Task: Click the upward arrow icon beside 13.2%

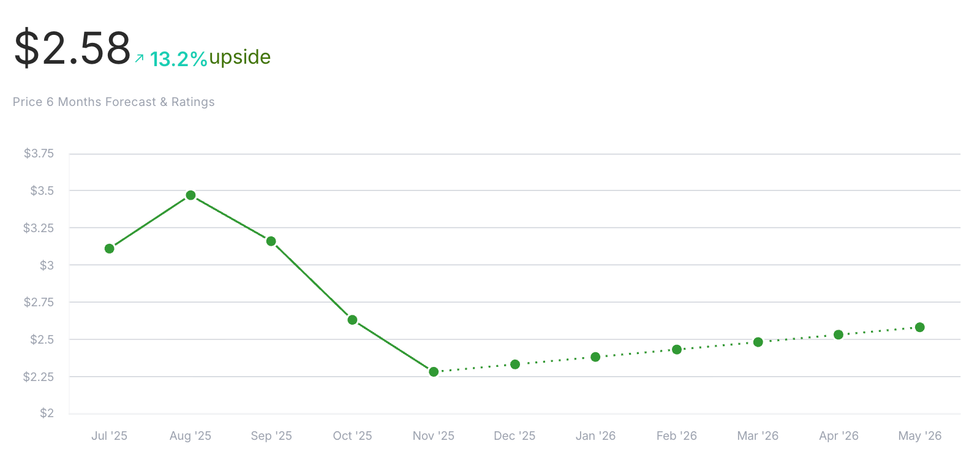Action: pos(139,58)
